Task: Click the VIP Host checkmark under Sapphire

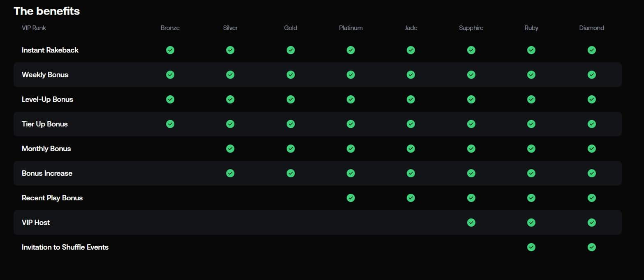Action: pos(471,223)
